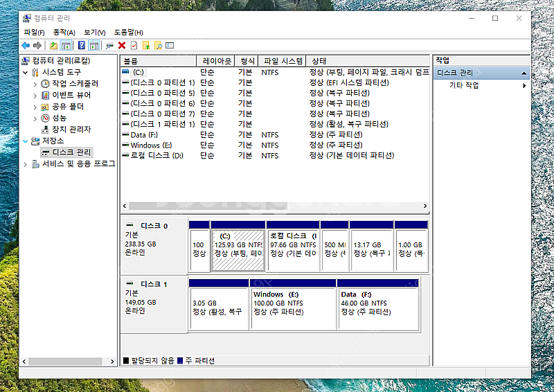Sort by the 레이아웃 column header

[x=216, y=61]
